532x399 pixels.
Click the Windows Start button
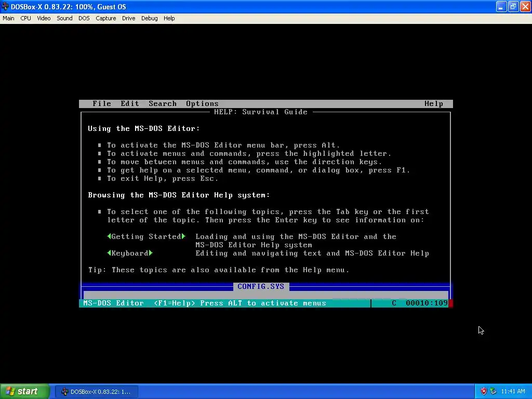click(x=25, y=392)
